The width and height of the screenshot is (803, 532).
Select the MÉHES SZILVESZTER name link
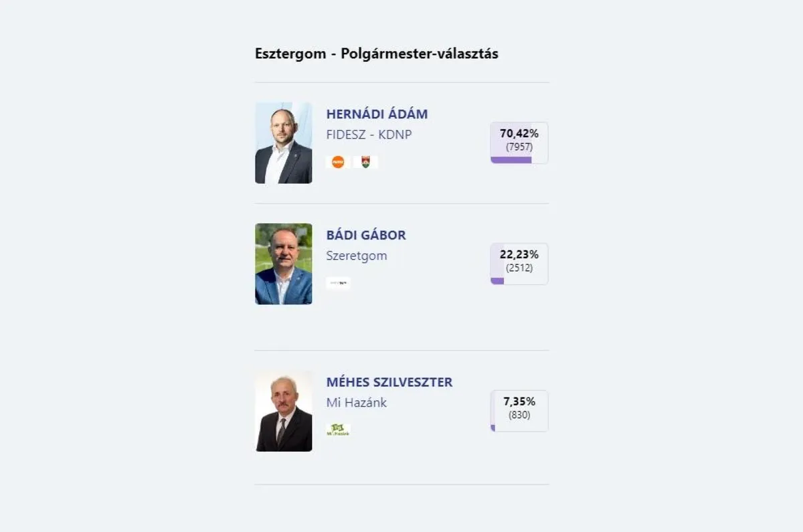389,382
